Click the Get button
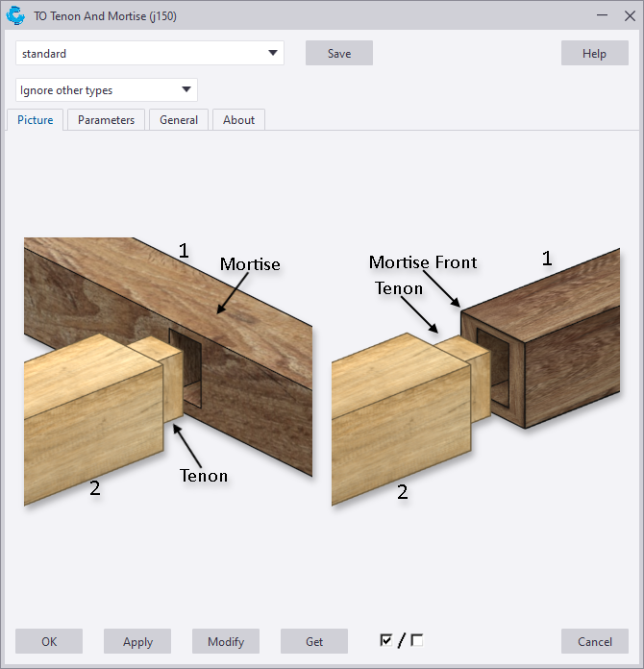Screen dimensions: 644x669 point(314,641)
